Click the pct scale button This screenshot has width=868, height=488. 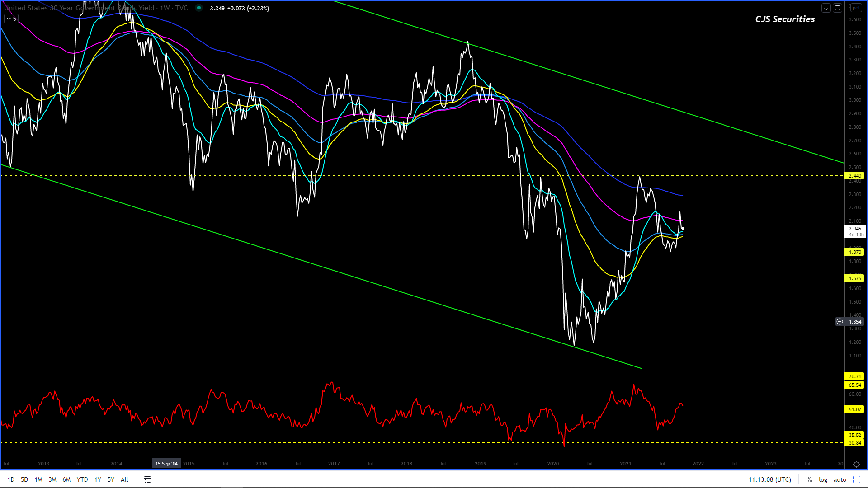coord(856,8)
